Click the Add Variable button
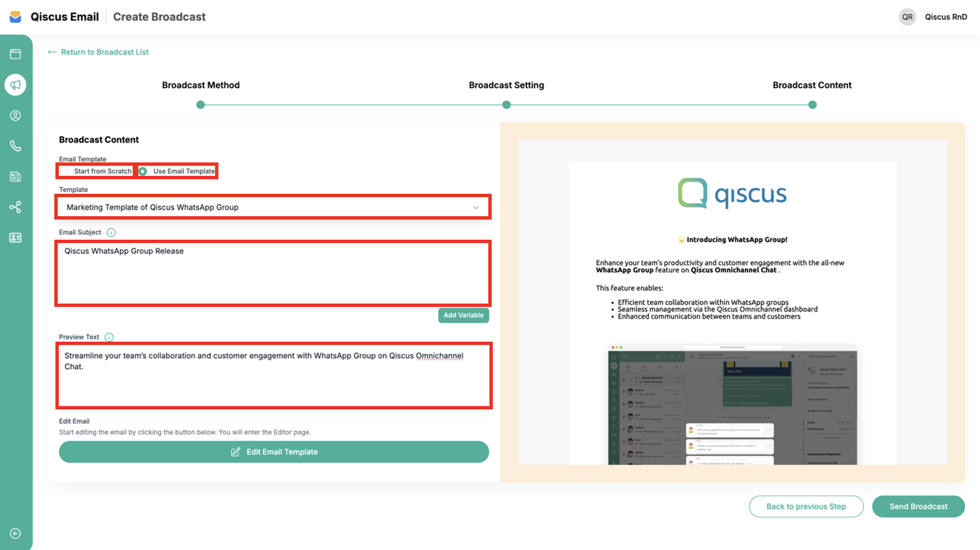The width and height of the screenshot is (980, 550). point(464,315)
